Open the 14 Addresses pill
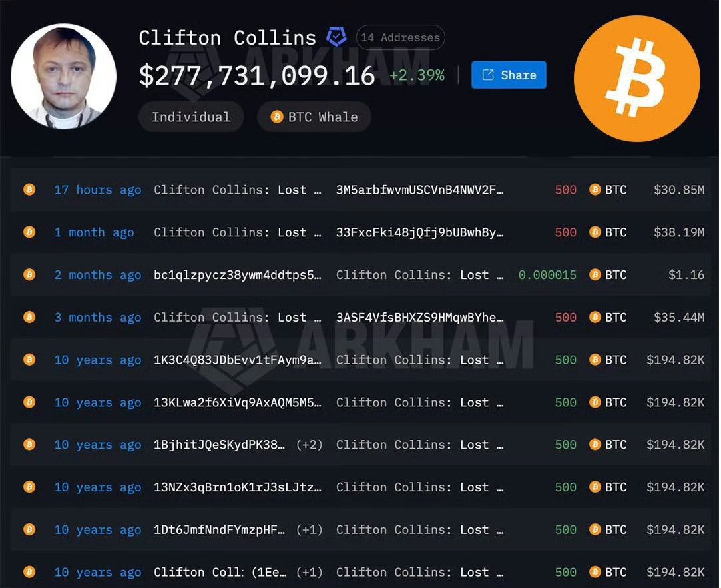721x588 pixels. coord(401,37)
